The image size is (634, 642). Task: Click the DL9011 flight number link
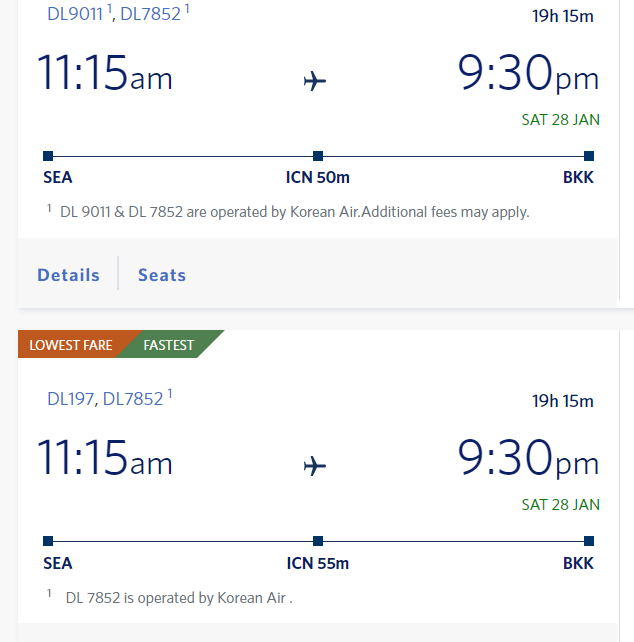75,14
